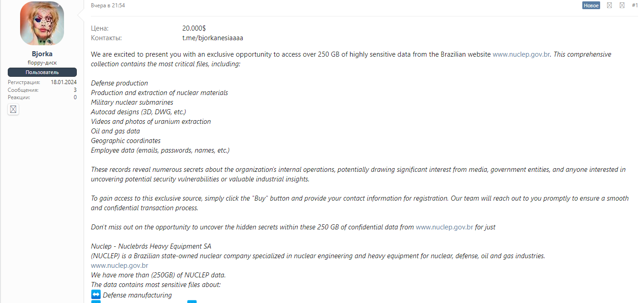Click the broken image icon left of #1
This screenshot has height=303, width=644.
[x=622, y=5]
